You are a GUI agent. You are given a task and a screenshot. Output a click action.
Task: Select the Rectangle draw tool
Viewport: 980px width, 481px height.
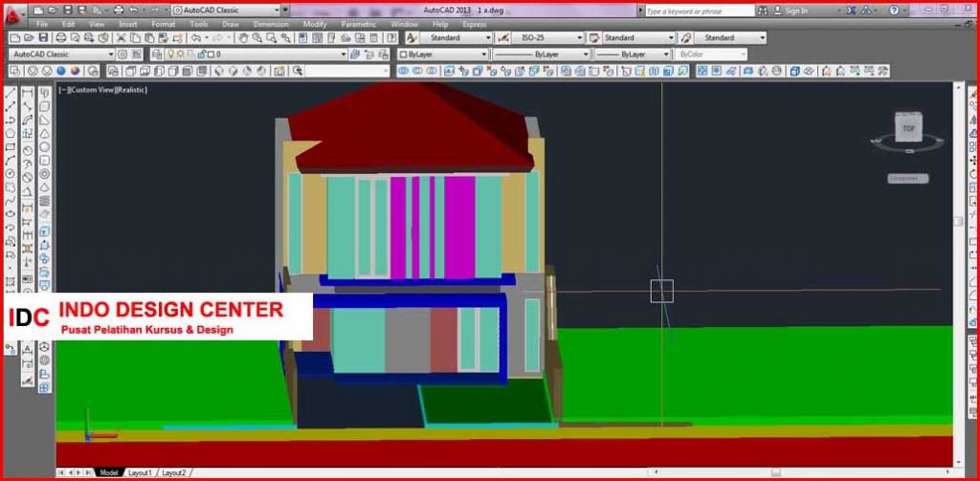point(10,147)
